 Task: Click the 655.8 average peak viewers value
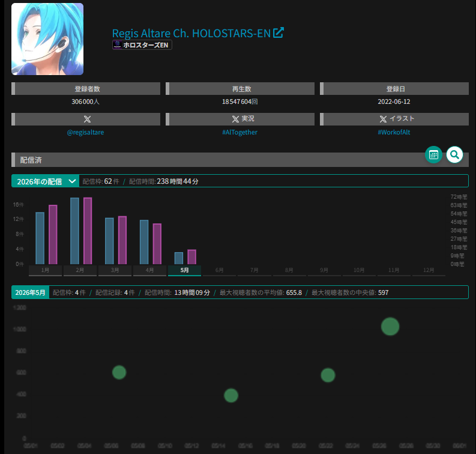pyautogui.click(x=294, y=292)
